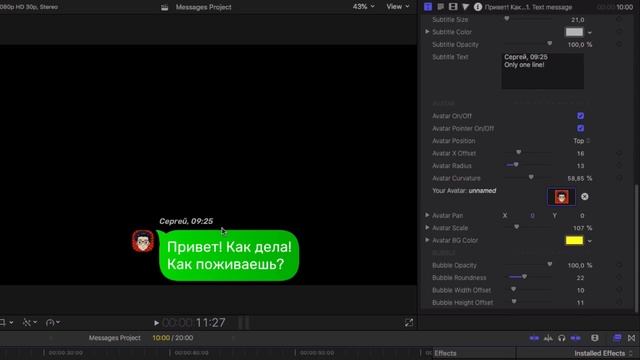Open clip appearance options icon

point(595,338)
